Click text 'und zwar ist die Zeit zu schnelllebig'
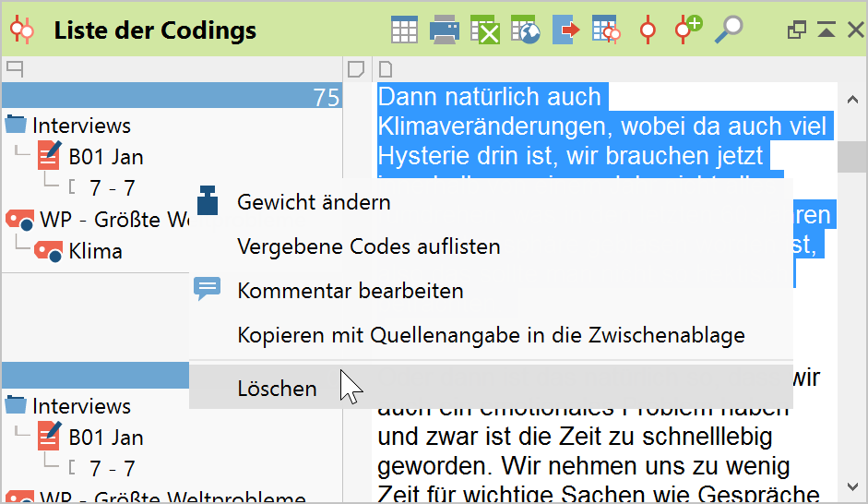The width and height of the screenshot is (868, 504). point(575,437)
